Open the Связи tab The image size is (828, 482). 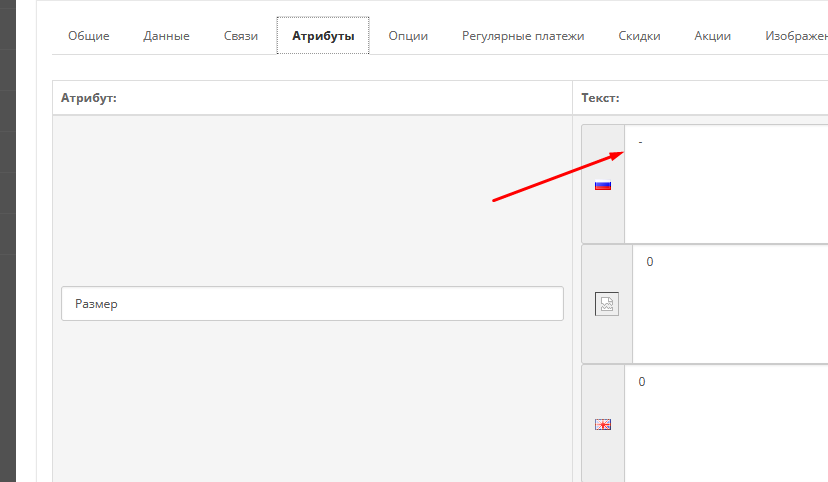241,36
